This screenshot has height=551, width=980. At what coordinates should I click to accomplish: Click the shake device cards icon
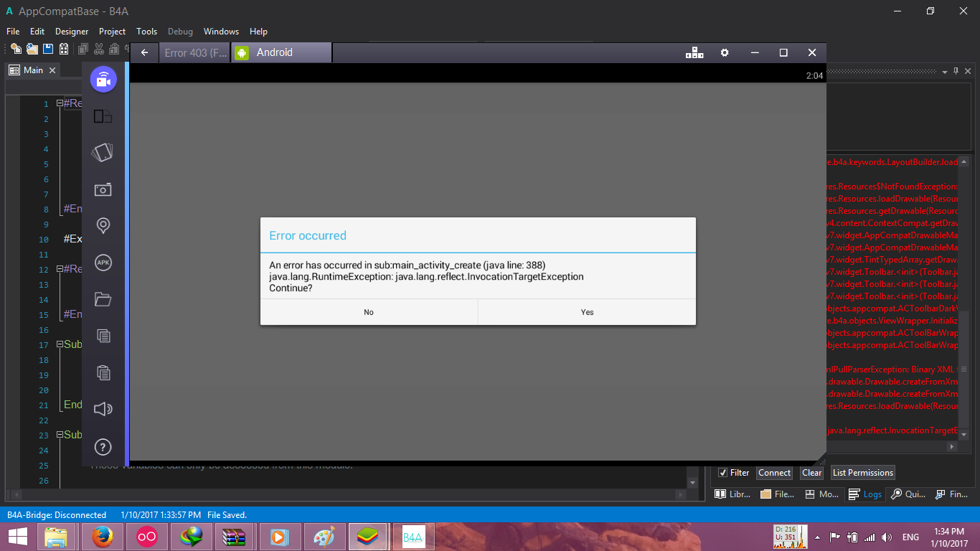pyautogui.click(x=103, y=152)
